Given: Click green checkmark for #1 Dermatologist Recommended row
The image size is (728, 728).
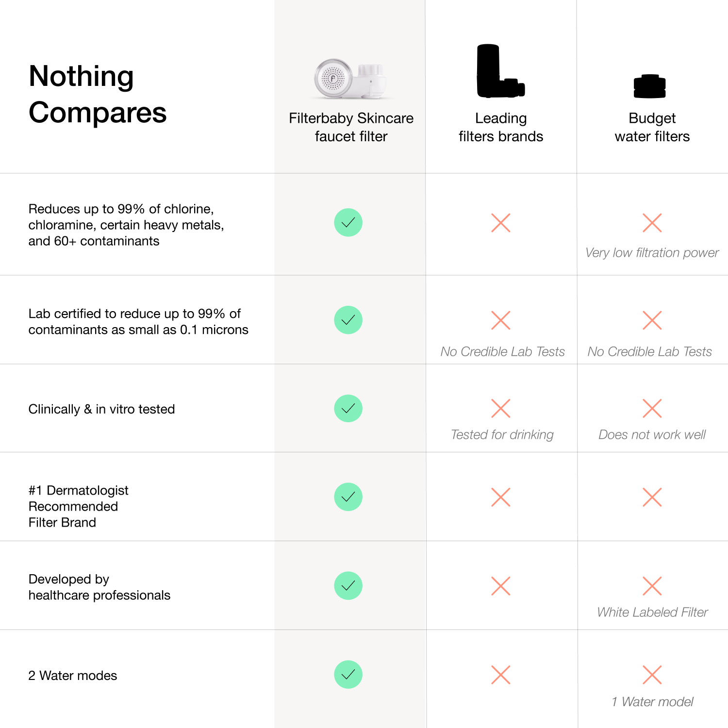Looking at the screenshot, I should point(348,497).
